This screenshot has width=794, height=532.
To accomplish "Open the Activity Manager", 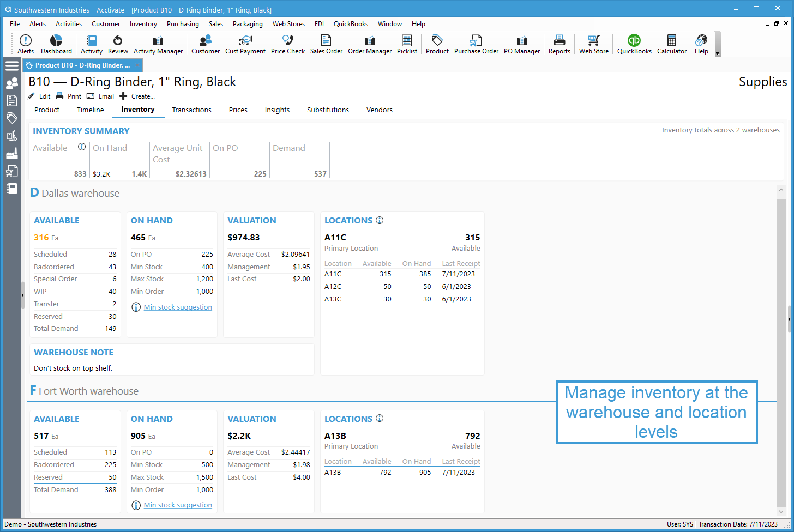I will click(x=158, y=44).
